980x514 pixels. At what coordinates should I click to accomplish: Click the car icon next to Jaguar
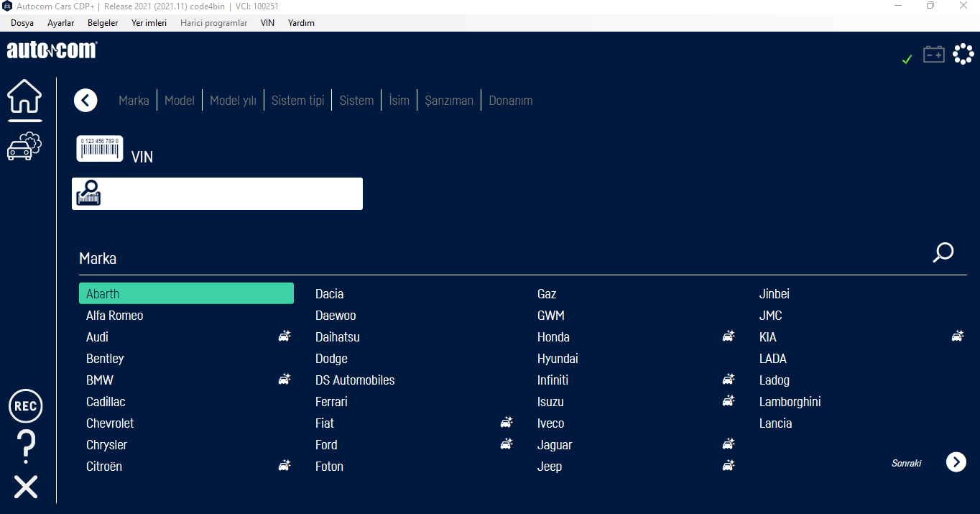[x=729, y=444]
